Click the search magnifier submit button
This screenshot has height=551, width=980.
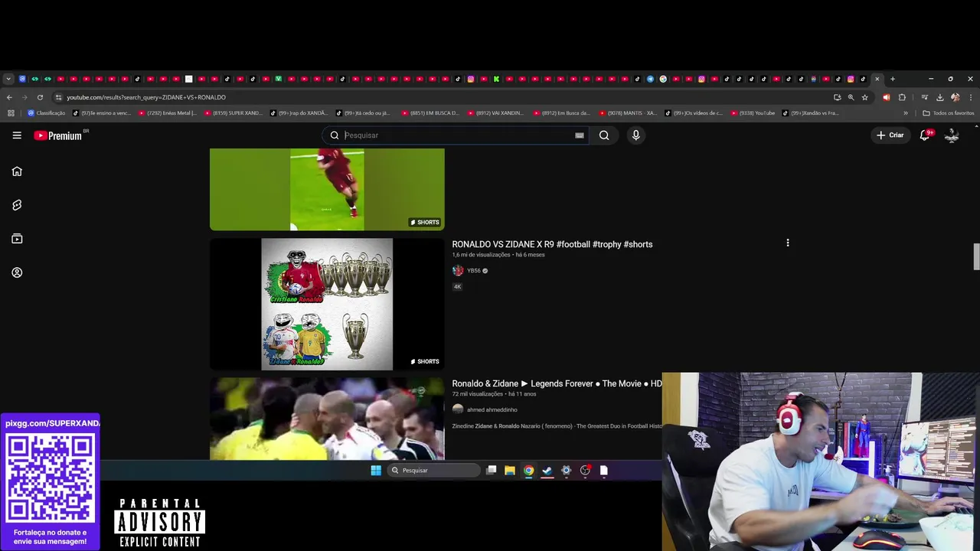tap(604, 135)
